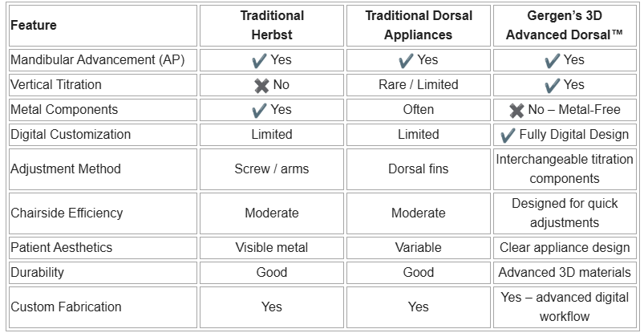Click the Custom Fabrication row label
The height and width of the screenshot is (333, 644).
[x=66, y=307]
